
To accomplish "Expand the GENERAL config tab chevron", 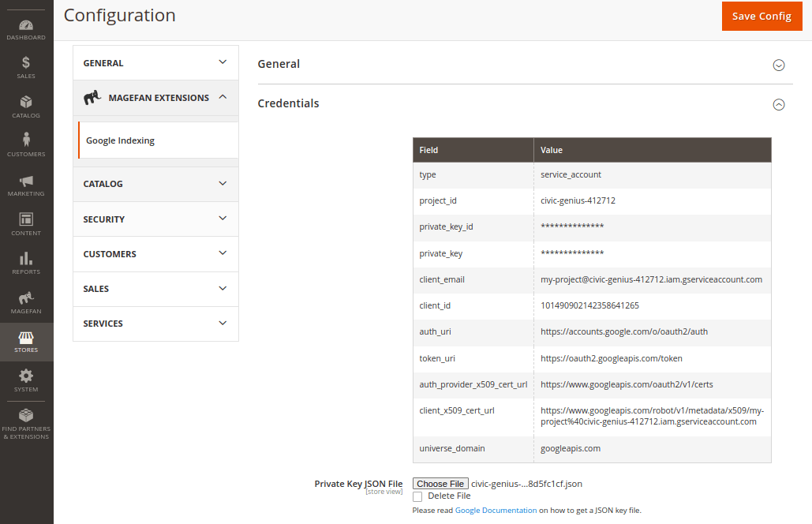I will coord(223,62).
